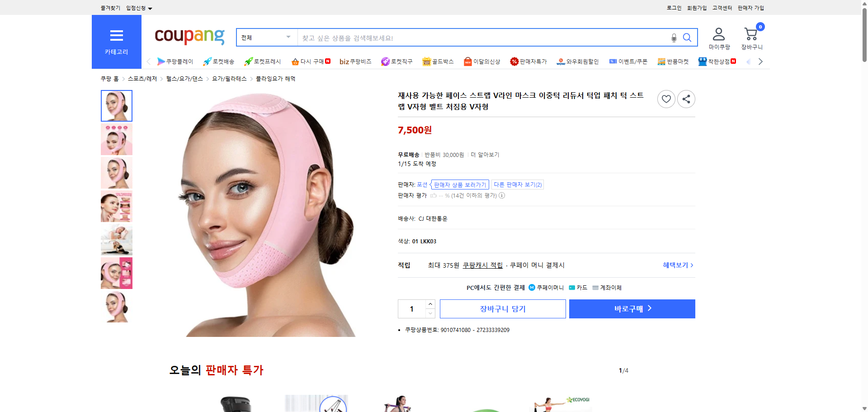Image resolution: width=868 pixels, height=412 pixels.
Task: Open the 장바구니 shopping cart
Action: click(x=750, y=34)
